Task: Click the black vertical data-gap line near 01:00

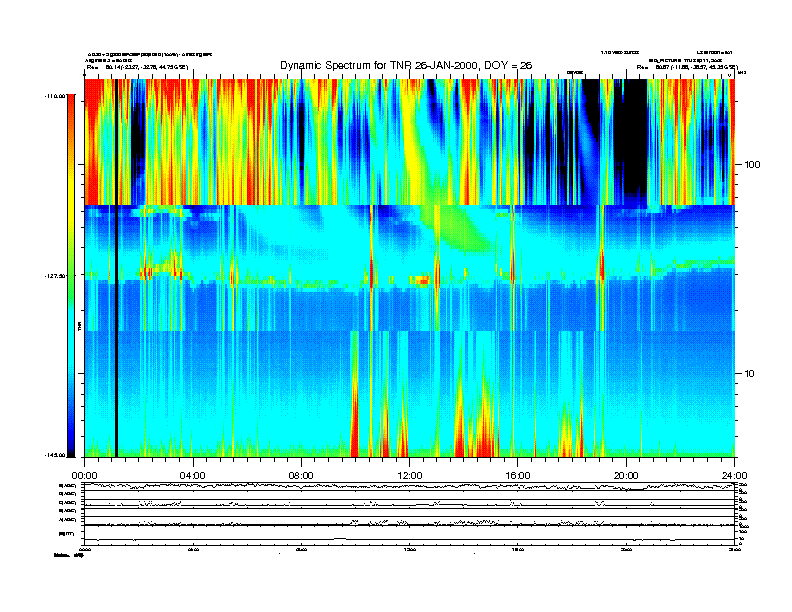Action: point(116,268)
